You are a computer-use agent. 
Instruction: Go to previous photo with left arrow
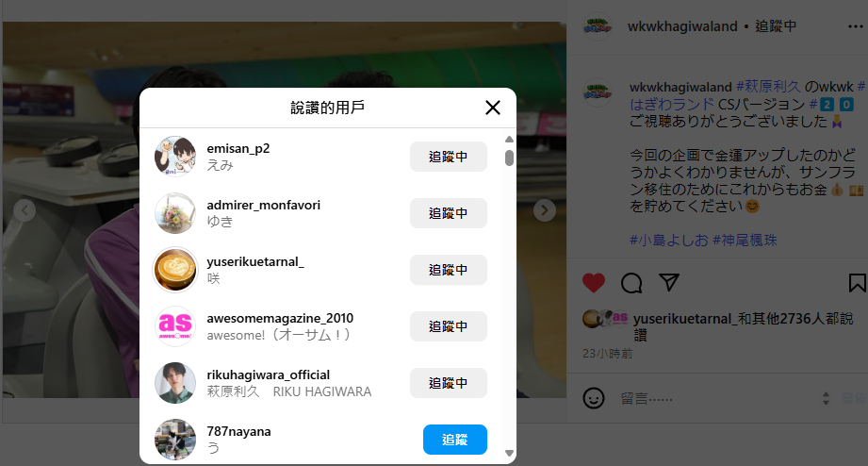click(25, 210)
